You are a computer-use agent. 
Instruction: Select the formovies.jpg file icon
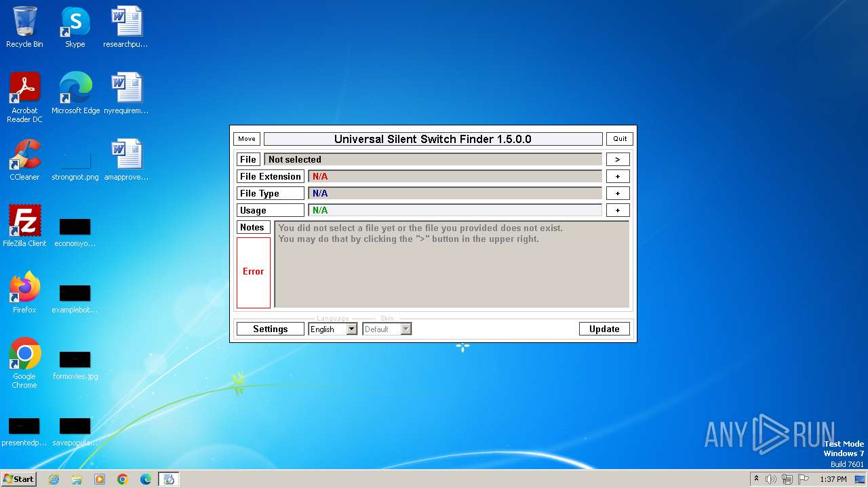pyautogui.click(x=75, y=364)
